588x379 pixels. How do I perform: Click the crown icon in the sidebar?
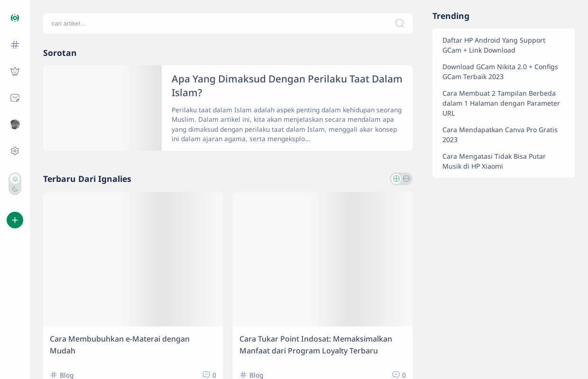15,71
